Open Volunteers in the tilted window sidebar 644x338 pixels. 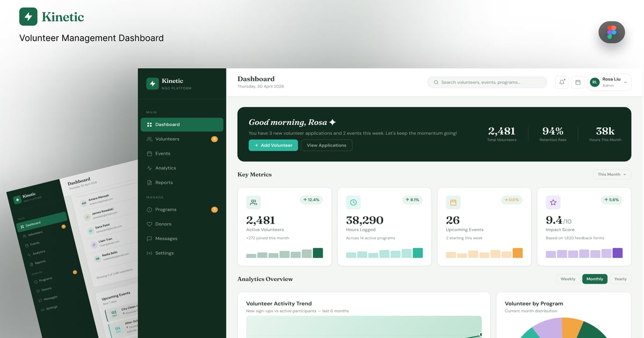tap(35, 234)
